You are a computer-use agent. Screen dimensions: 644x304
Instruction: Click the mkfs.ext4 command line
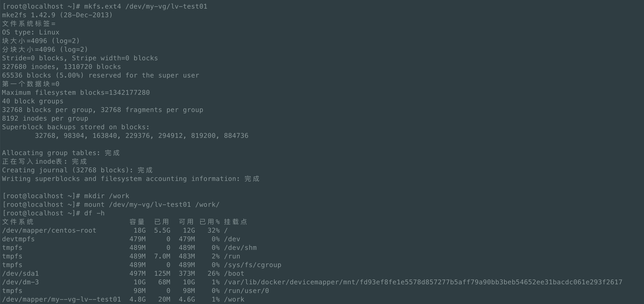tap(145, 6)
